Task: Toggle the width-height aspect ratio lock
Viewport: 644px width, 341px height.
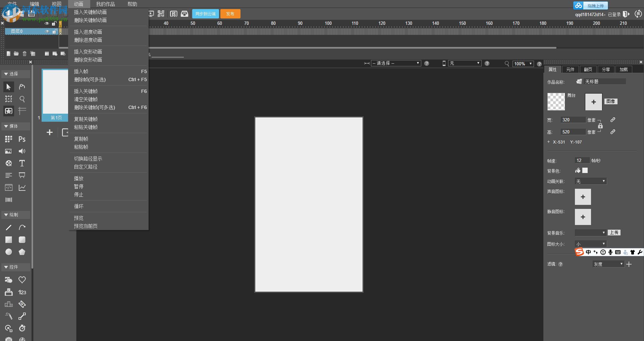Action: (x=600, y=126)
